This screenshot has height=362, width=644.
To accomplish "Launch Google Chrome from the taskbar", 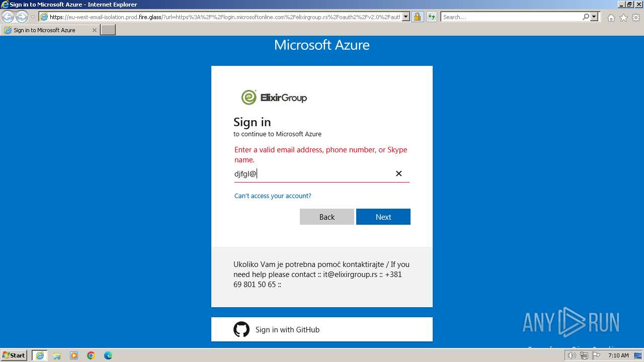I will tap(91, 355).
